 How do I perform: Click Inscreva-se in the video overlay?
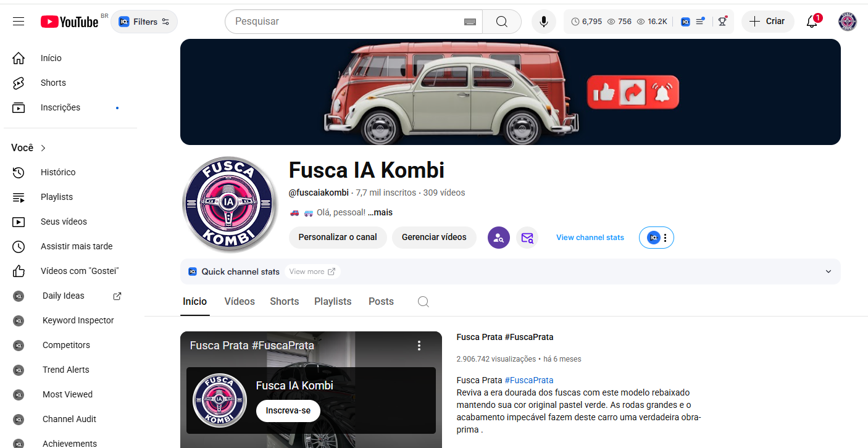coord(288,410)
